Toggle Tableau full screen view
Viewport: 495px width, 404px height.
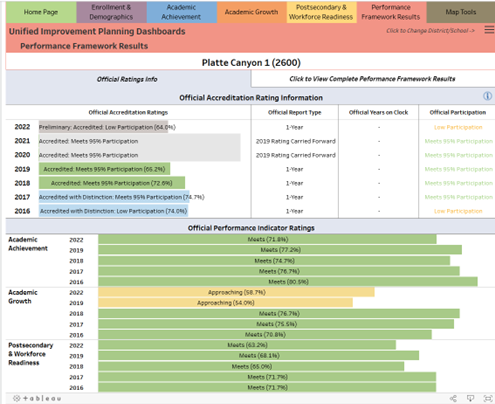click(x=488, y=398)
